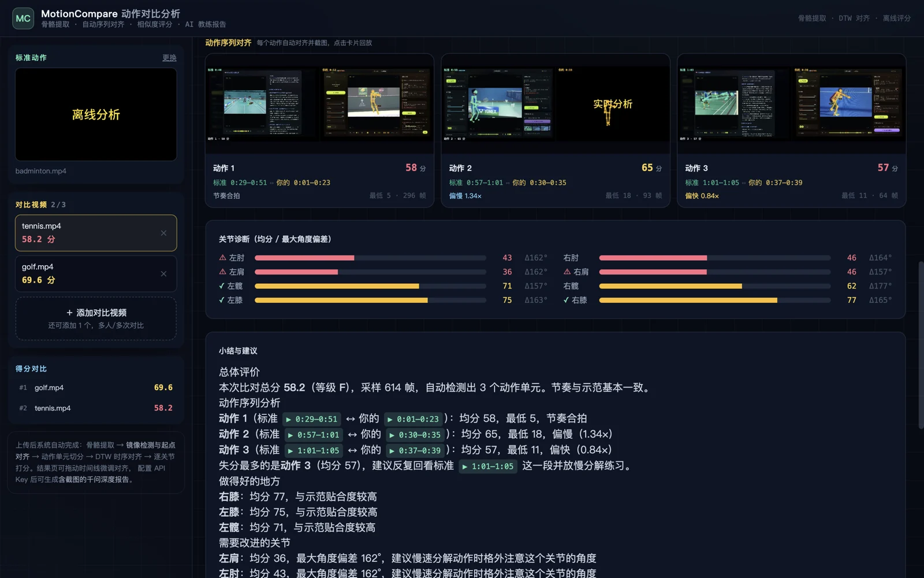Click the 右膝 joint score bar
This screenshot has width=924, height=578.
point(715,300)
